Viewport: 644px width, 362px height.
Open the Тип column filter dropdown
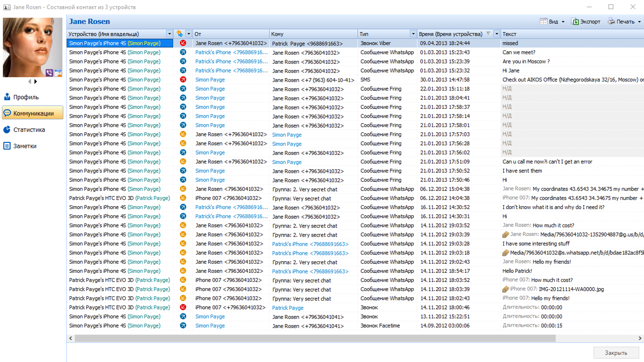tap(413, 34)
